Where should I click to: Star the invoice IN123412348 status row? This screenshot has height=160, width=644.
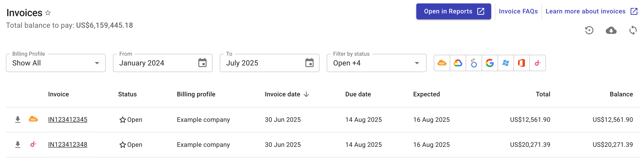[x=122, y=145]
